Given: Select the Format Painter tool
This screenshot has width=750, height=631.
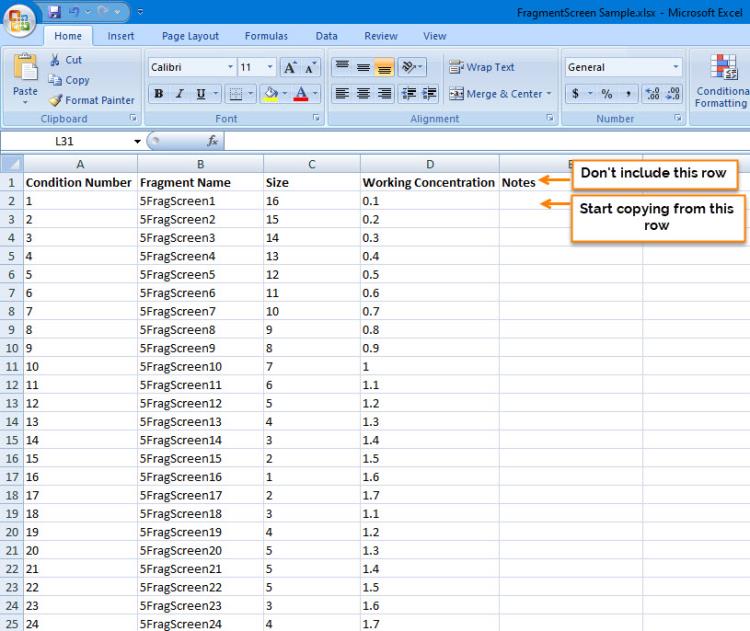Looking at the screenshot, I should (91, 100).
